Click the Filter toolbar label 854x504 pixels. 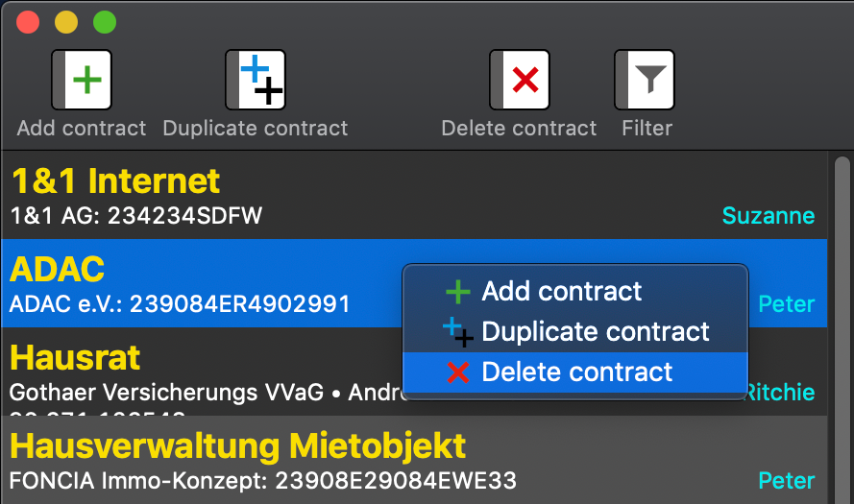pyautogui.click(x=647, y=129)
